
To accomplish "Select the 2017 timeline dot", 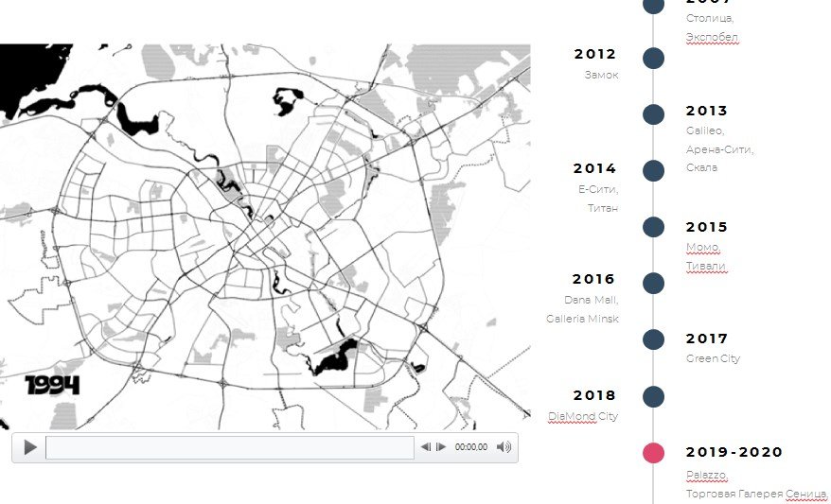I will click(653, 339).
